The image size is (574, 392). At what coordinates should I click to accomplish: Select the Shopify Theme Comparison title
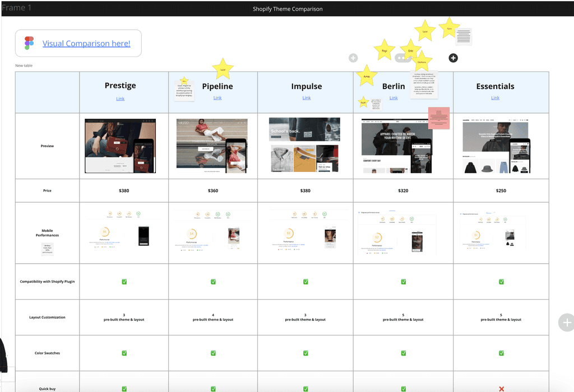[288, 9]
